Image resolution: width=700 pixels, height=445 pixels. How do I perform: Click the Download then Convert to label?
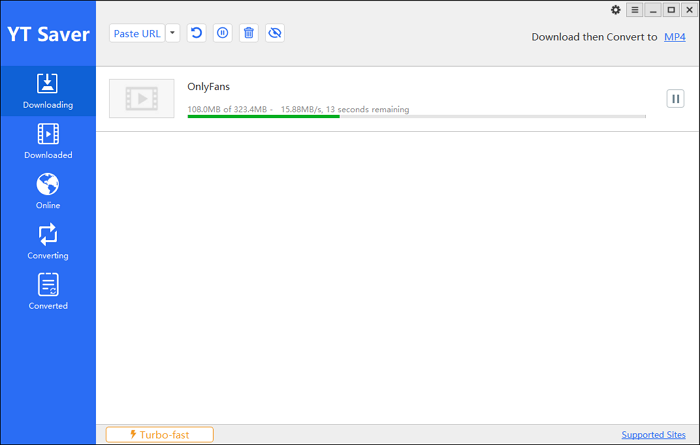click(x=594, y=37)
